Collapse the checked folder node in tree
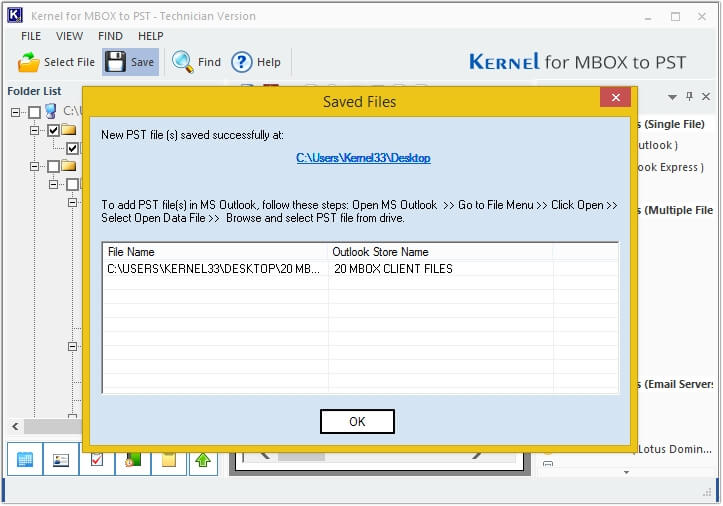This screenshot has height=506, width=723. (35, 131)
